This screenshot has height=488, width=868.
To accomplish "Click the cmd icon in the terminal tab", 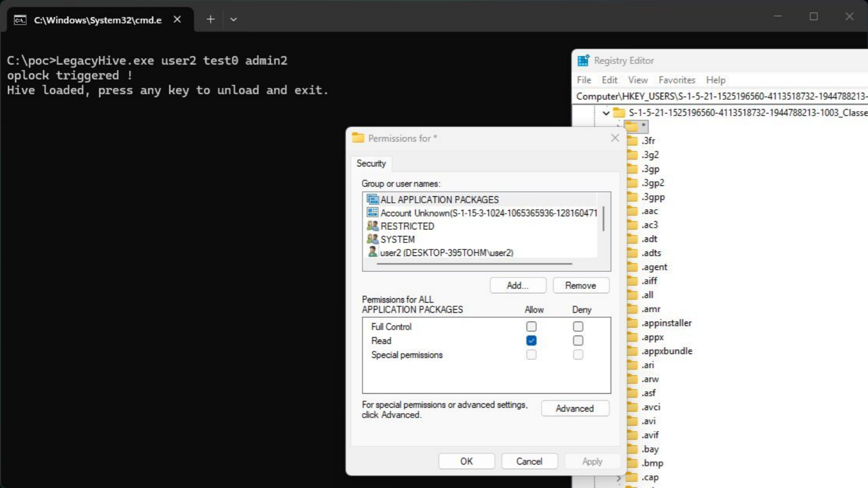I will click(20, 20).
